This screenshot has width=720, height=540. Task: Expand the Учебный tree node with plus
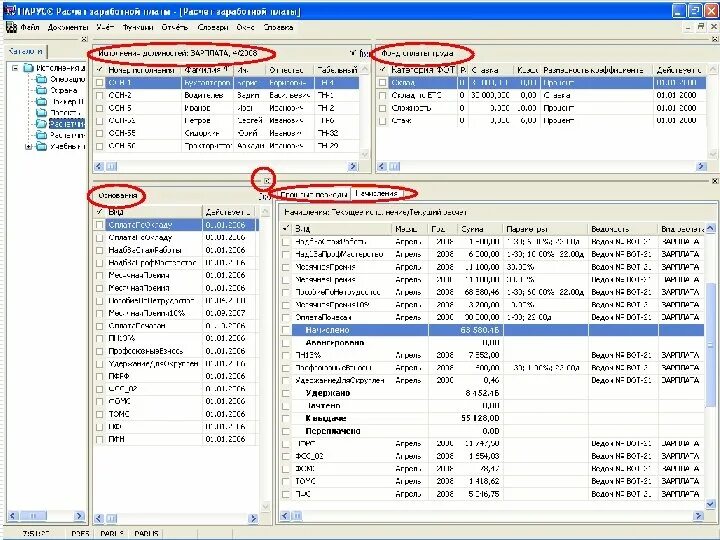[x=28, y=146]
